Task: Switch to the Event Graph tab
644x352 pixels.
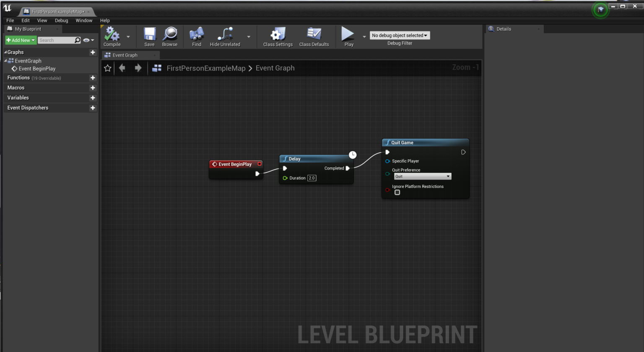Action: (125, 55)
